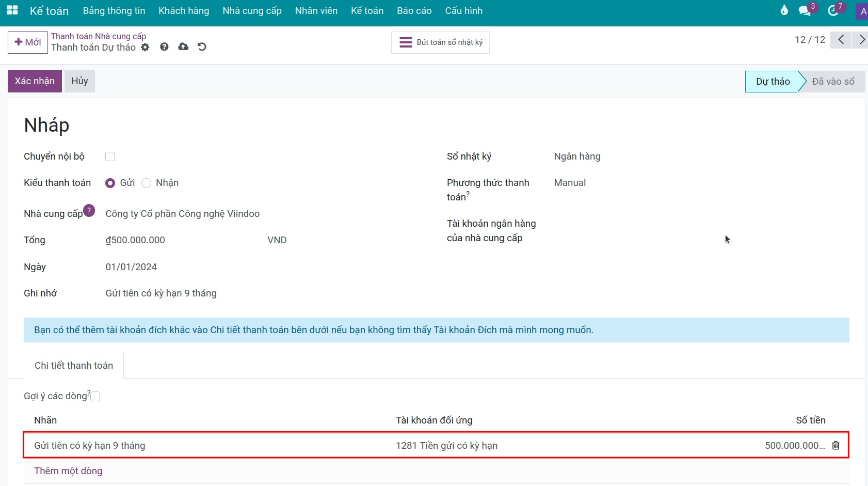Click the Thêm một dòng link
Viewport: 868px width, 486px height.
pos(68,471)
